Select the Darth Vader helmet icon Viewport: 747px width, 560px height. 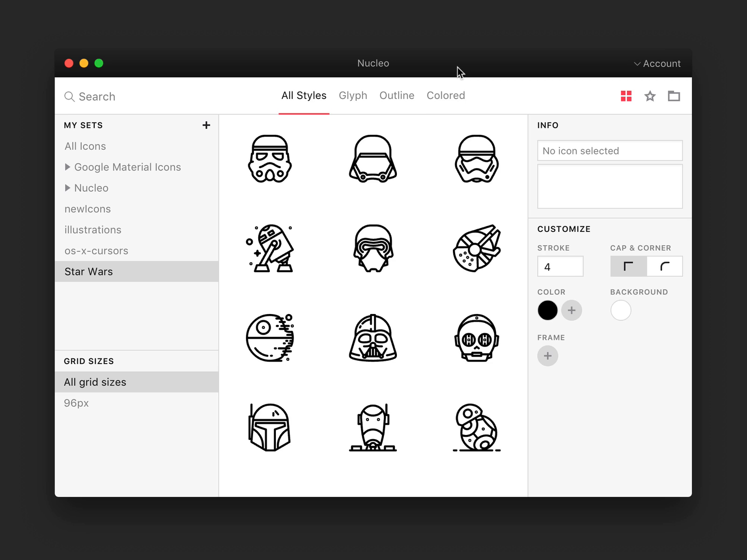(373, 338)
